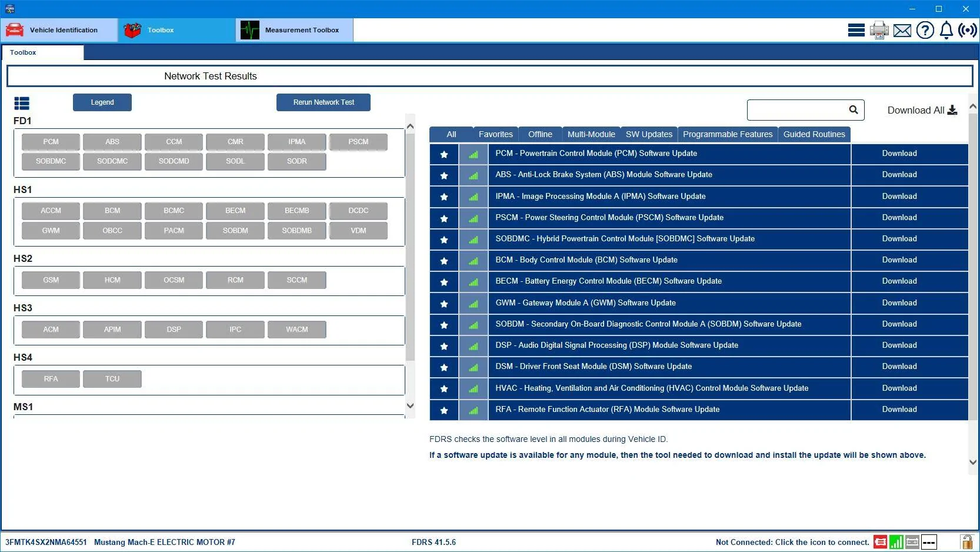Click the right panel scrollbar down arrow
The width and height of the screenshot is (980, 552).
(x=973, y=463)
